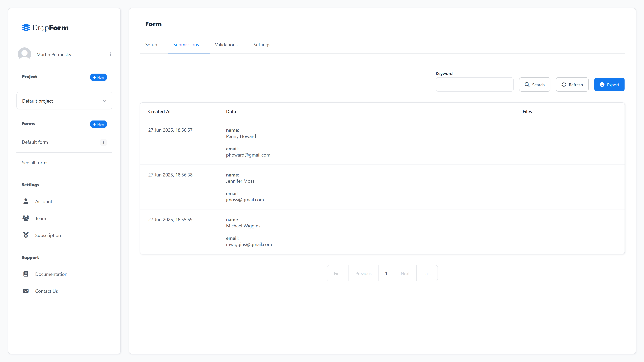Image resolution: width=644 pixels, height=362 pixels.
Task: Select the Account settings icon
Action: click(x=26, y=201)
